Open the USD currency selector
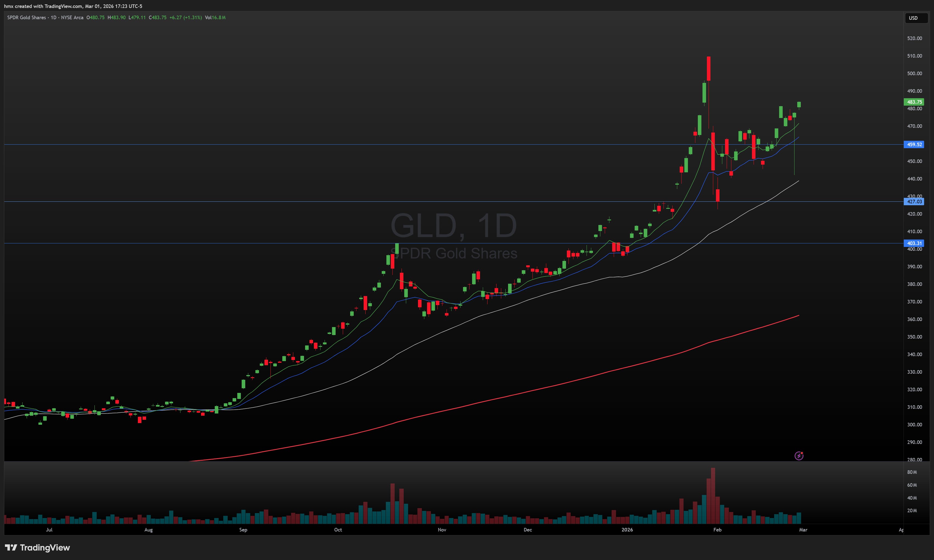The width and height of the screenshot is (934, 560). 916,18
